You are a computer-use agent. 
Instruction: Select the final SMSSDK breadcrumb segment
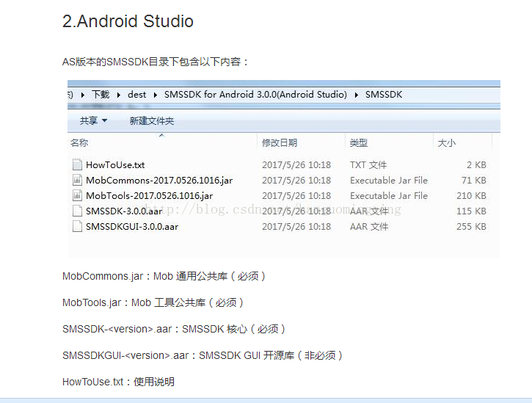(384, 95)
